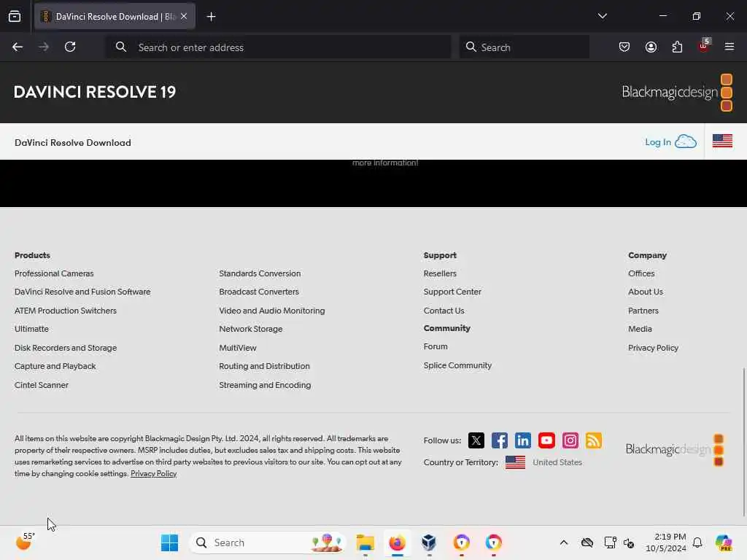Open Capture and Playback link
This screenshot has width=747, height=560.
pos(55,366)
